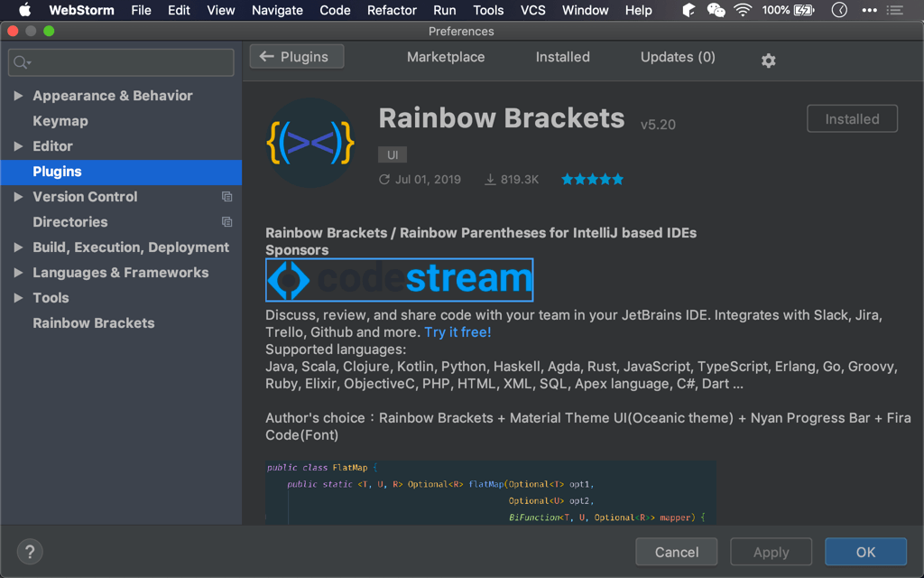Open Help via the question mark icon
This screenshot has width=924, height=578.
coord(30,551)
